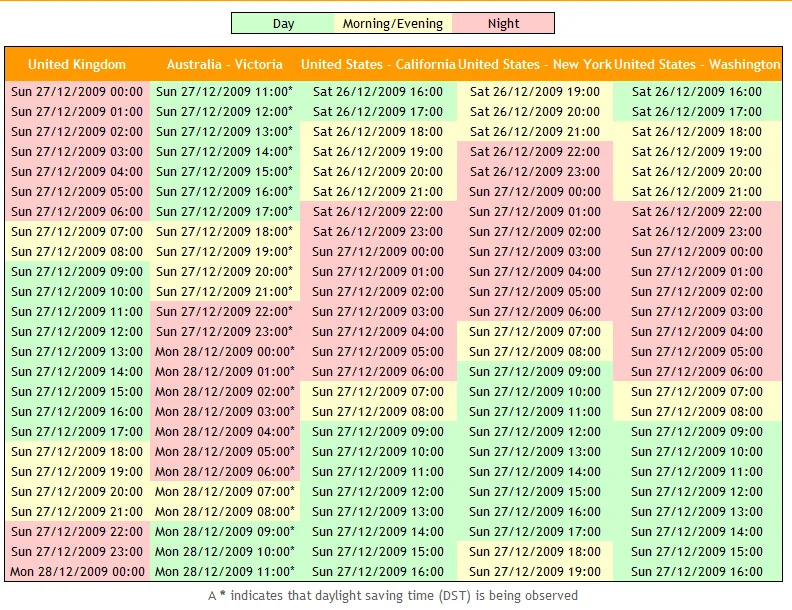
Task: Click Victoria cell Mon 28/12/2009 09:00*
Action: (225, 531)
